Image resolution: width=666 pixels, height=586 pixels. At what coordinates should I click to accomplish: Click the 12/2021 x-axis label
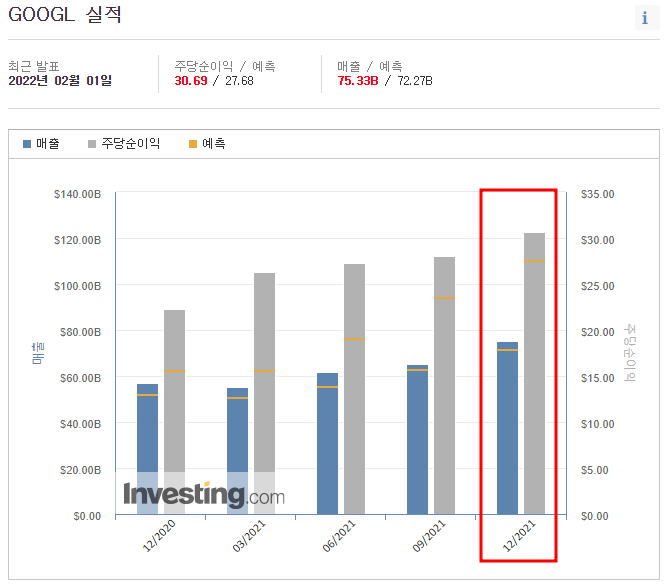point(519,536)
